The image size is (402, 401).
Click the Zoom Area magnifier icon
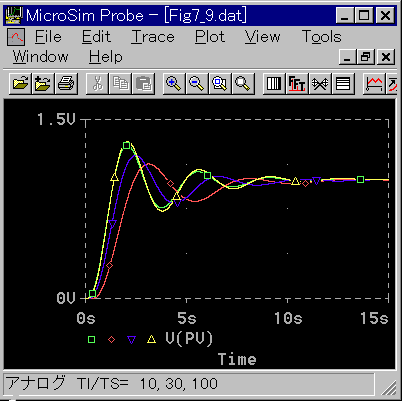click(220, 83)
